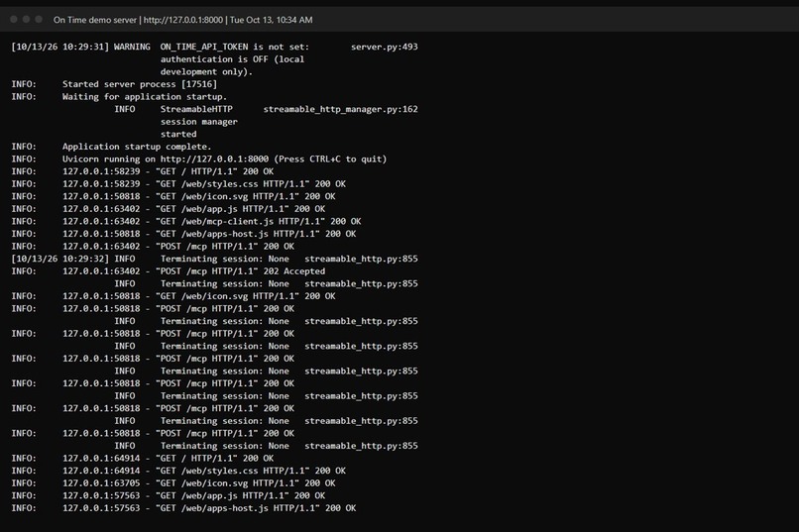
Task: Click 127.0.0.1:63402 POST /mcp 200 OK line
Action: pyautogui.click(x=153, y=247)
